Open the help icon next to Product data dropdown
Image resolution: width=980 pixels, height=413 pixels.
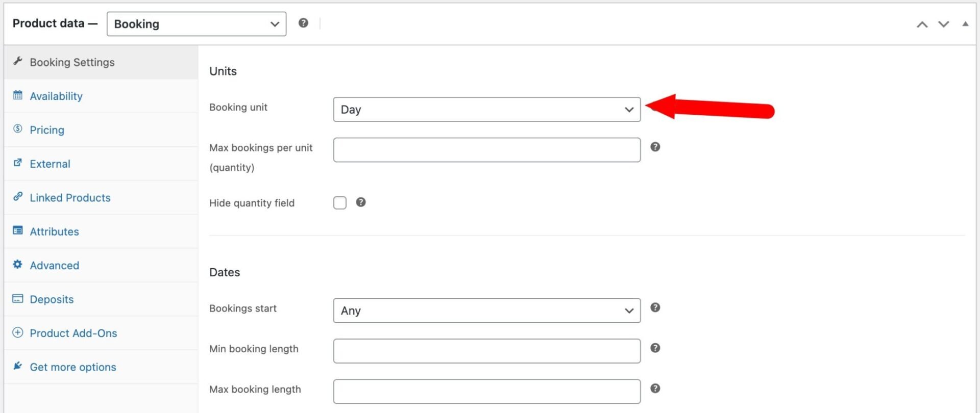[304, 22]
